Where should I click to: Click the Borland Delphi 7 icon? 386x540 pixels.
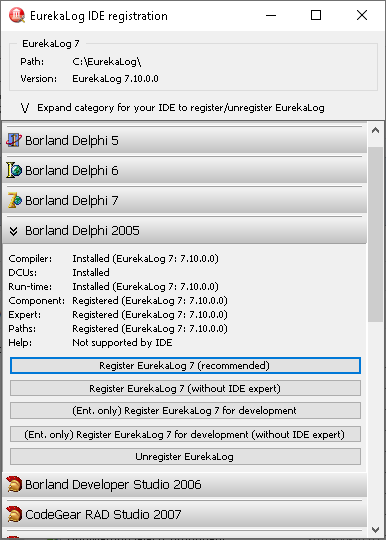point(14,200)
